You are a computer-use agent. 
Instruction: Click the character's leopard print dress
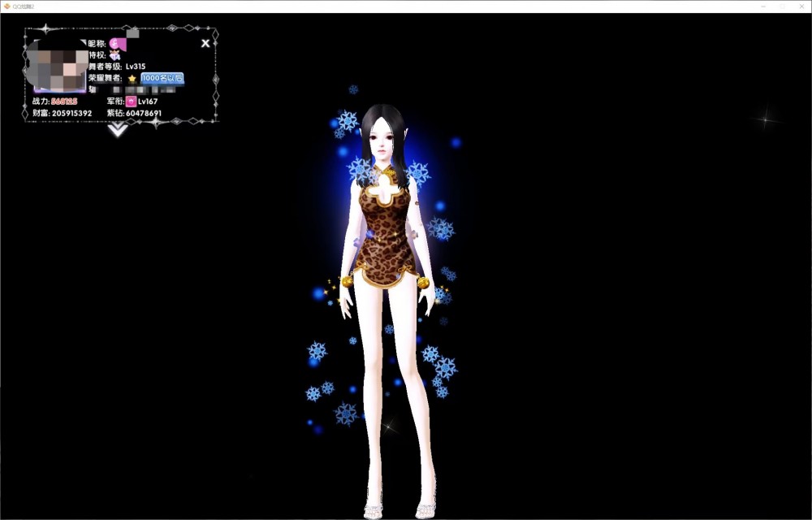[387, 236]
